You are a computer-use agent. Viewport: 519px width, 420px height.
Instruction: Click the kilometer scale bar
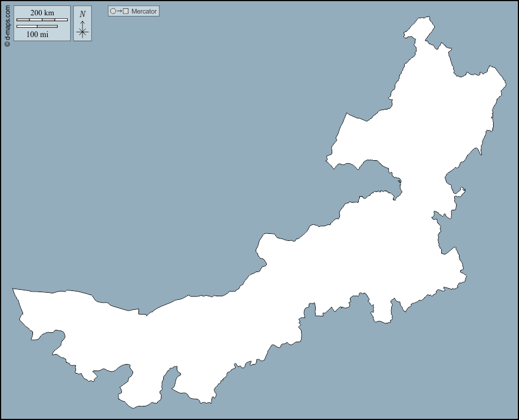[x=42, y=20]
